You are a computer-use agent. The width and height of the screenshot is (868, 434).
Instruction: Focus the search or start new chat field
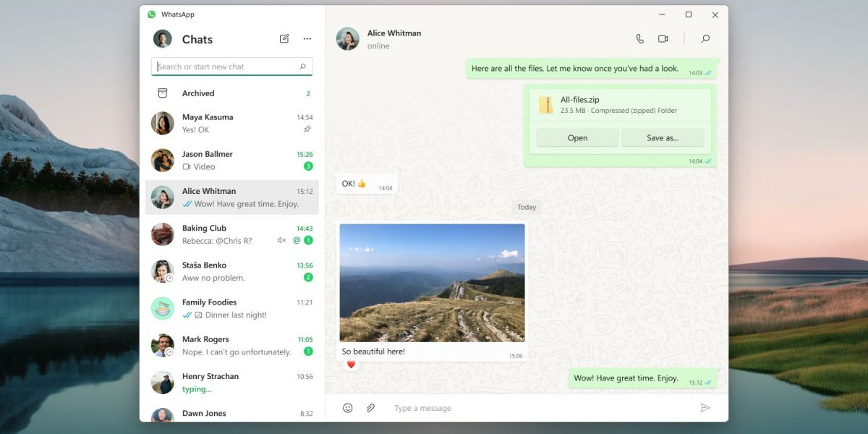coord(226,67)
